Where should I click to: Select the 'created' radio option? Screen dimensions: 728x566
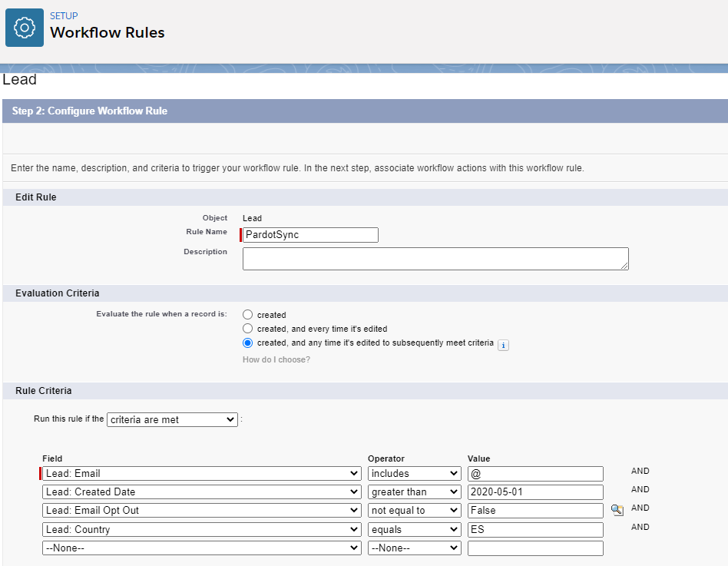[247, 315]
